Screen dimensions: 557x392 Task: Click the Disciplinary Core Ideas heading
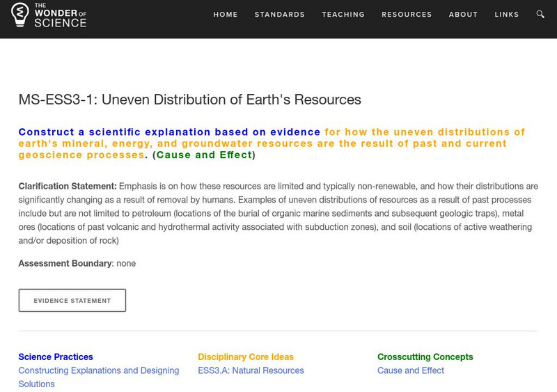click(x=246, y=356)
